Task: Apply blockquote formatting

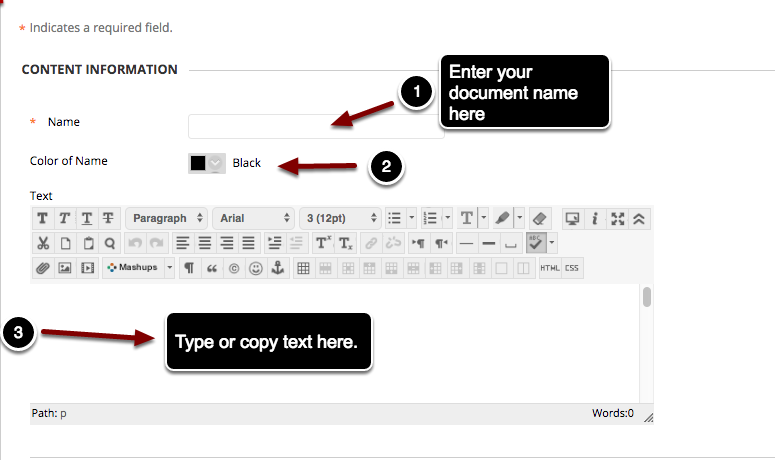Action: [x=212, y=268]
